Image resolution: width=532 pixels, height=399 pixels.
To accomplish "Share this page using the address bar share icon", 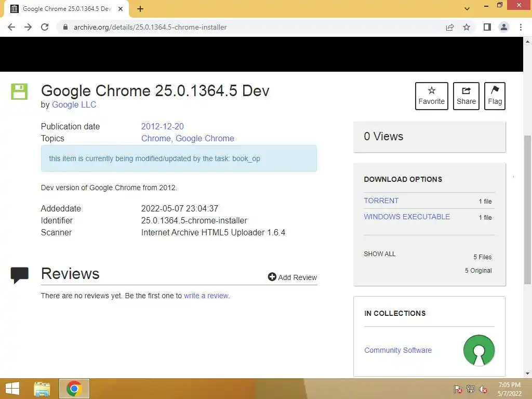I will [x=450, y=27].
